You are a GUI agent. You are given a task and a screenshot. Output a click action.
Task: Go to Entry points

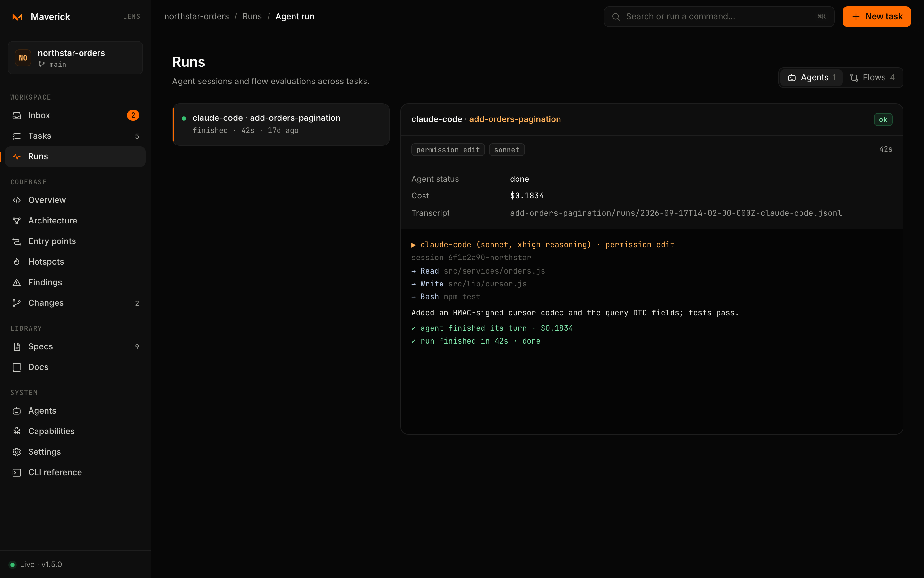75,241
